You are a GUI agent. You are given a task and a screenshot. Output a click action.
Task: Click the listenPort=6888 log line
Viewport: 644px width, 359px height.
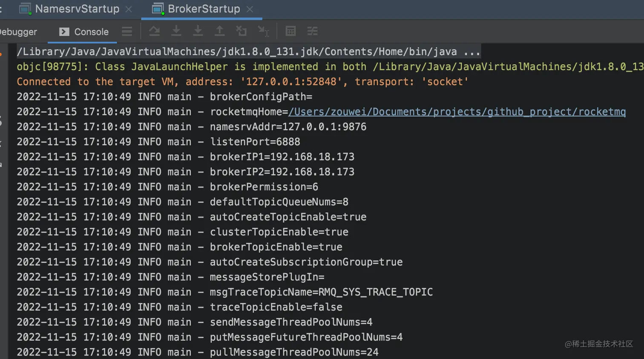pyautogui.click(x=255, y=142)
